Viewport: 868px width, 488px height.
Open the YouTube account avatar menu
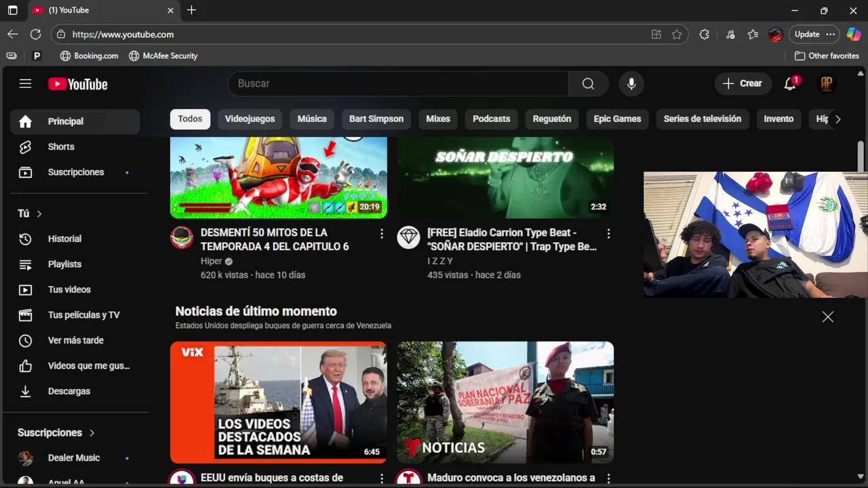tap(827, 83)
